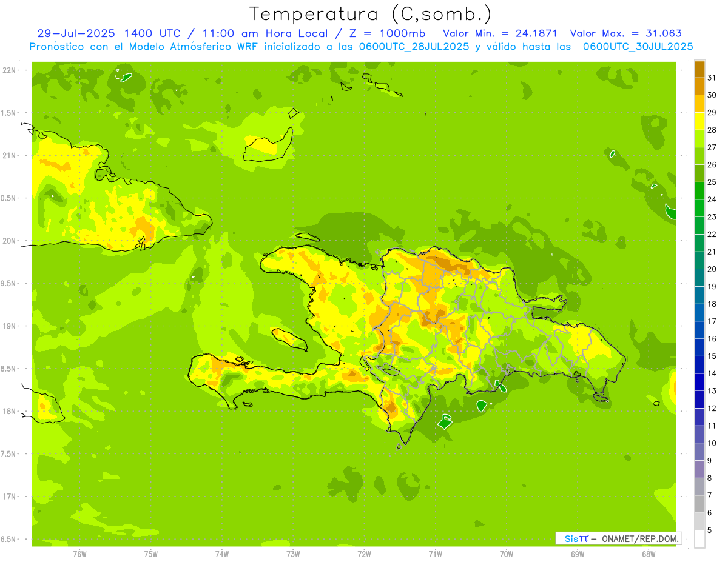Click the "19N" latitude axis label

pos(8,326)
